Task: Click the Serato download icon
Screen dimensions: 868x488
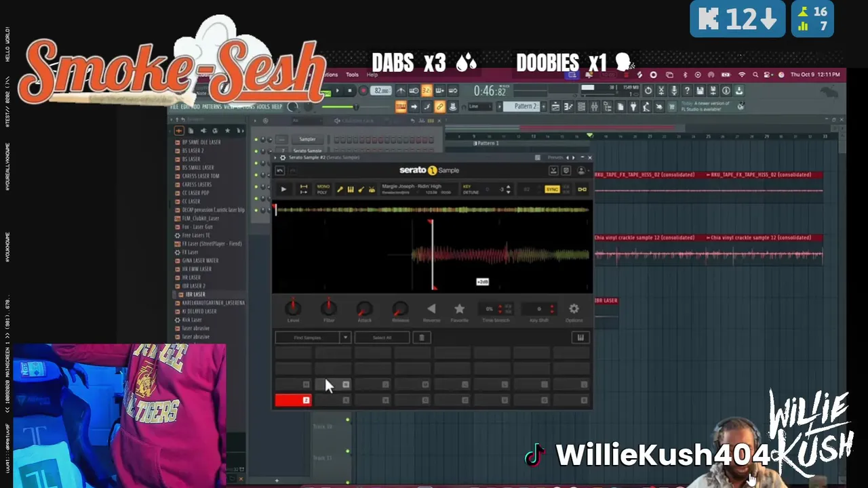Action: click(x=553, y=171)
